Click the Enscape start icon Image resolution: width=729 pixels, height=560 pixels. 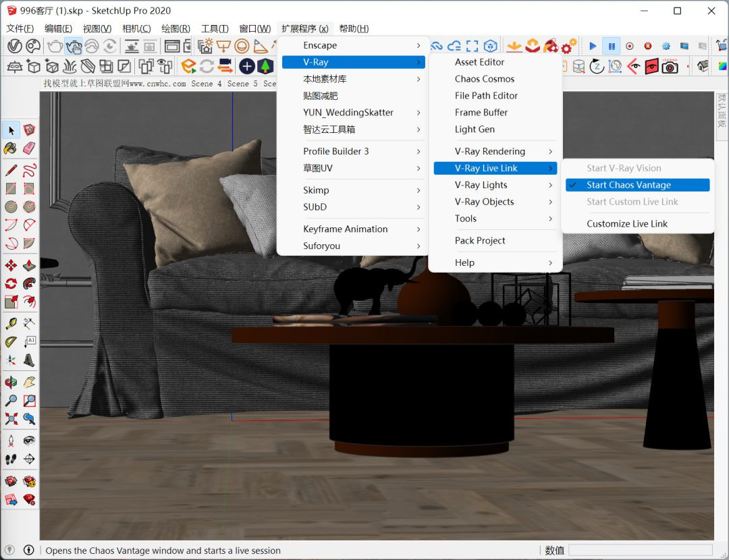coord(188,66)
